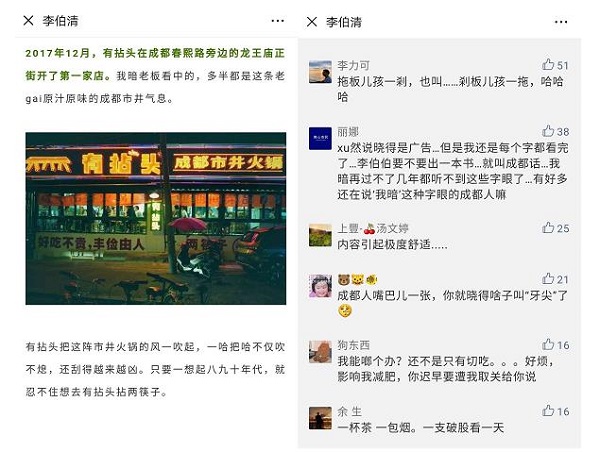This screenshot has height=452, width=600.
Task: Close the right 李伯清 comments page
Action: (x=312, y=22)
